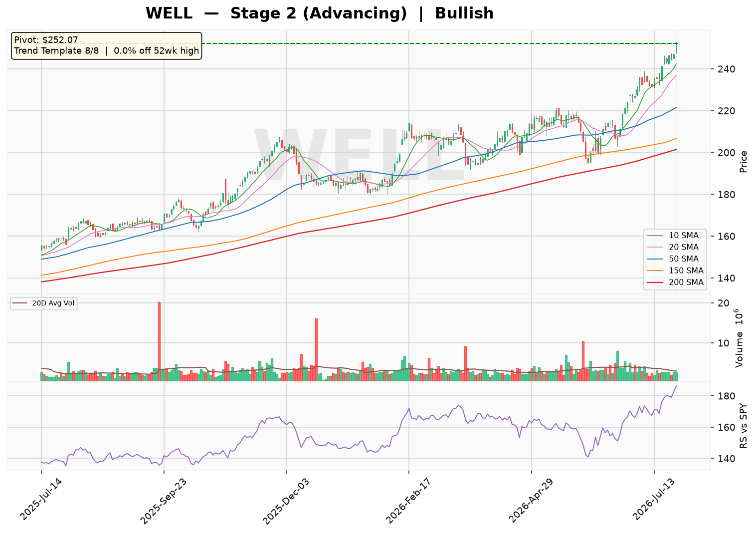Click the 'Pivot: $252.07' annotation text
This screenshot has width=756, height=534.
(46, 40)
